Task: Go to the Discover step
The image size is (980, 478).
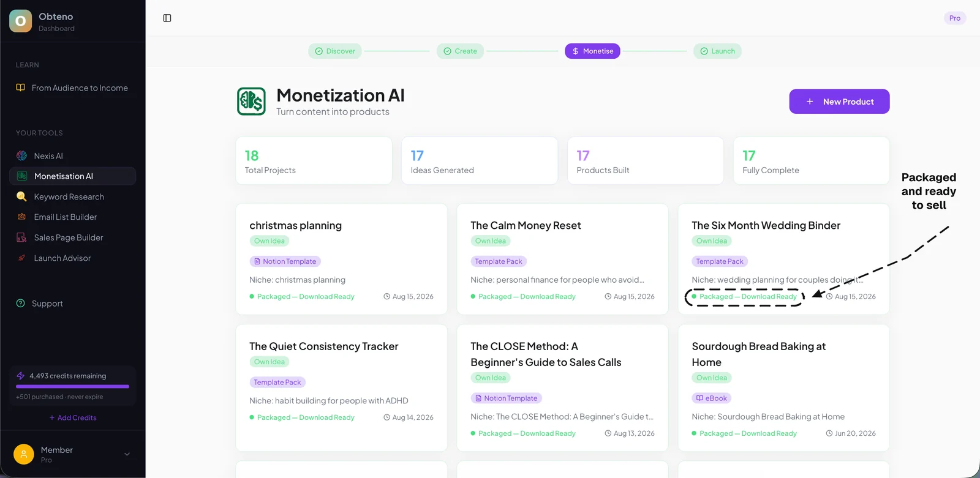Action: tap(335, 51)
